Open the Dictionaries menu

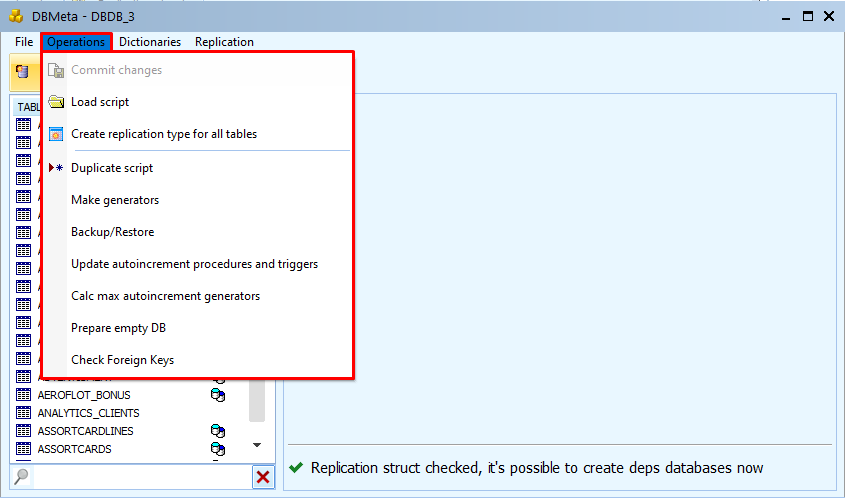tap(150, 42)
